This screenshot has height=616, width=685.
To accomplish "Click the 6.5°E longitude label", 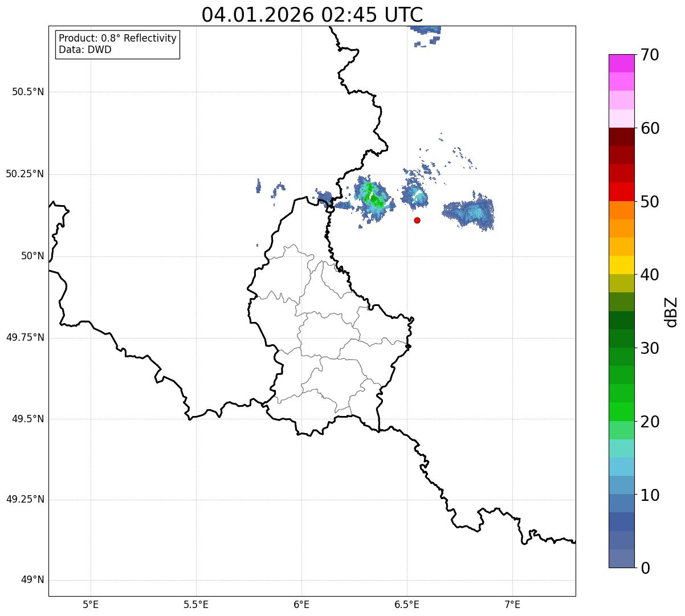I will tap(407, 605).
